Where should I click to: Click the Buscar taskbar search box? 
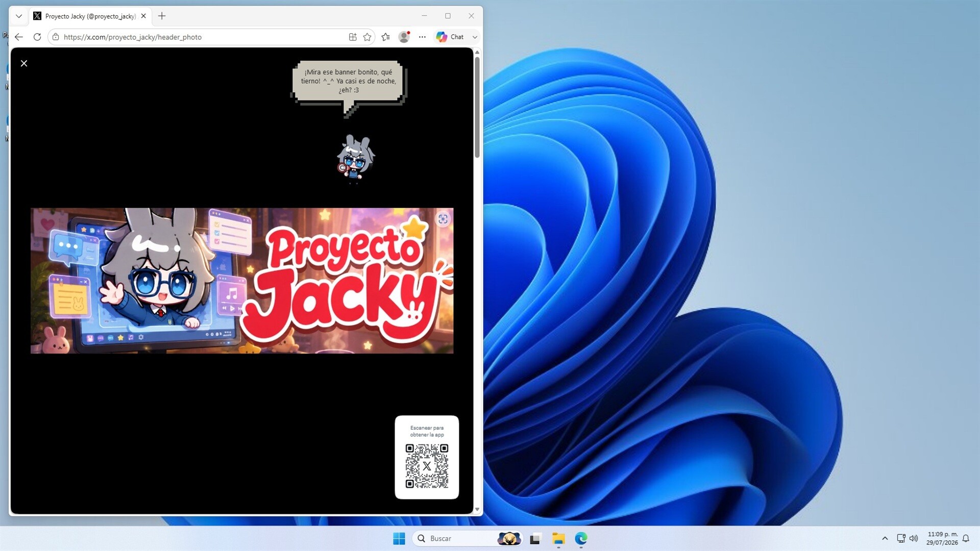coord(468,538)
